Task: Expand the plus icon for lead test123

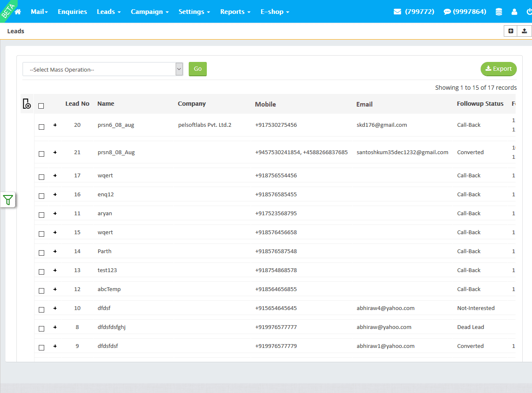Action: tap(55, 270)
